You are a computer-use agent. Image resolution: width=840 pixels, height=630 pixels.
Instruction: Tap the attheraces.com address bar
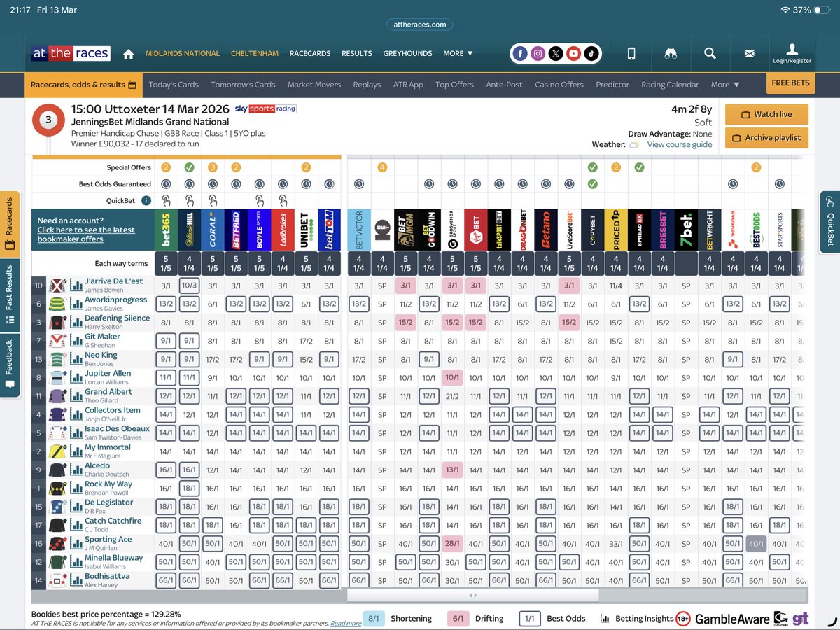pyautogui.click(x=420, y=24)
